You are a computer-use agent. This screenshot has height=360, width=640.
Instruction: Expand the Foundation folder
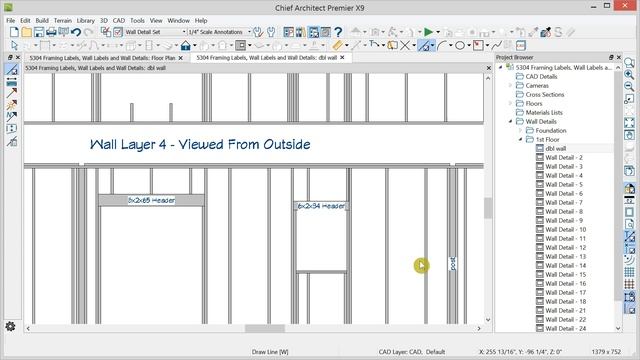click(520, 130)
